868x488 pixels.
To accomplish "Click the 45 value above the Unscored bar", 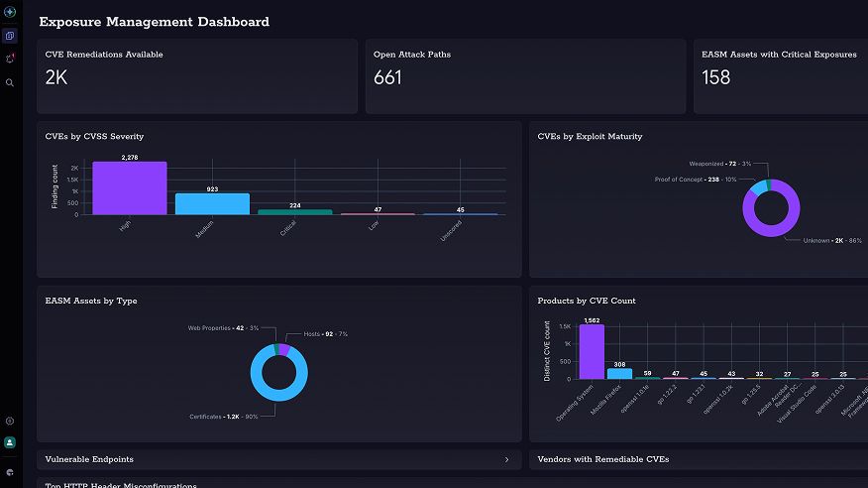I will tap(461, 209).
